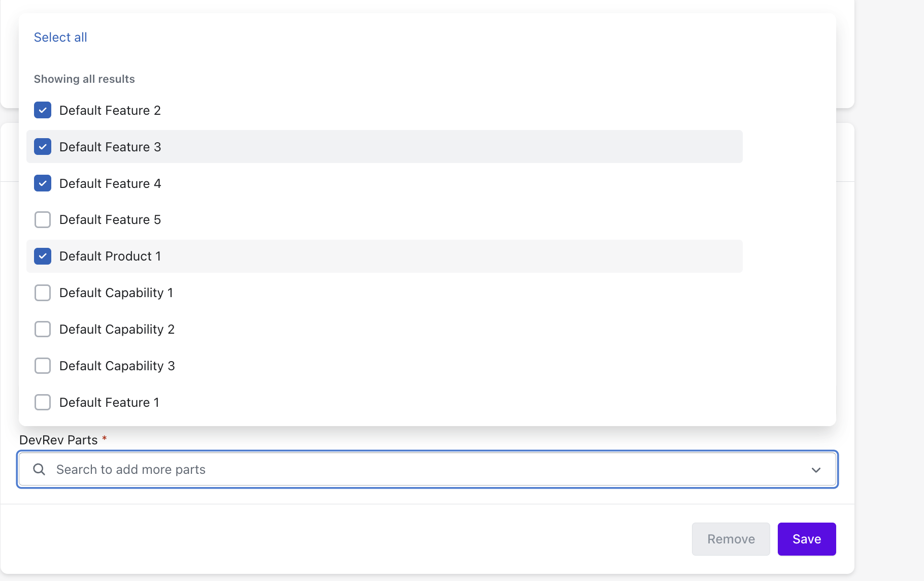Click the Select all link
This screenshot has width=924, height=581.
pyautogui.click(x=60, y=37)
